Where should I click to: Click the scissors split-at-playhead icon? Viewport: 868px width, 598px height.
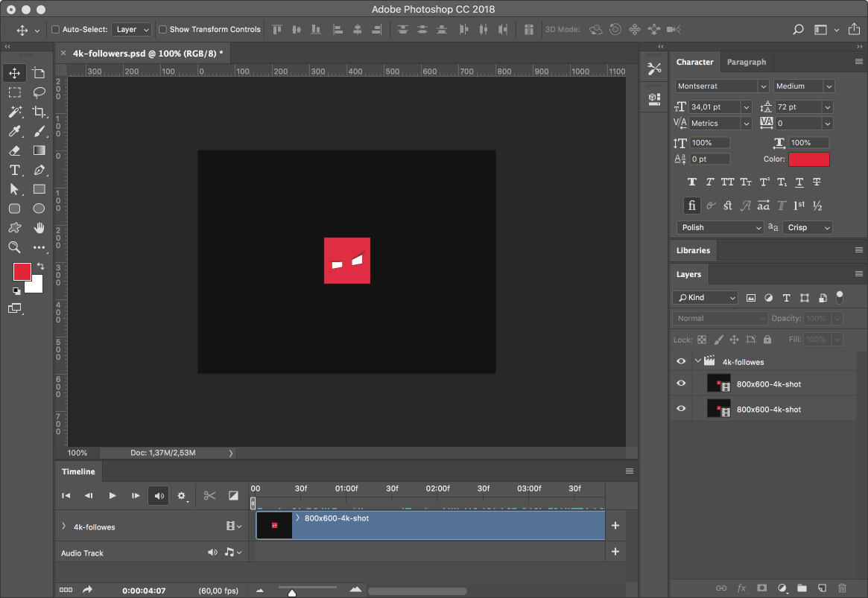tap(209, 496)
